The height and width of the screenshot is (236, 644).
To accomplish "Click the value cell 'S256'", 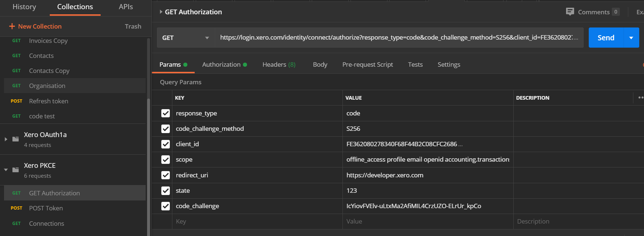I will pos(428,129).
